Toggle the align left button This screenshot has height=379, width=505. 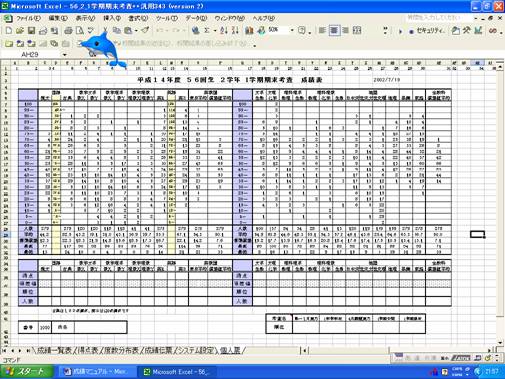(322, 31)
